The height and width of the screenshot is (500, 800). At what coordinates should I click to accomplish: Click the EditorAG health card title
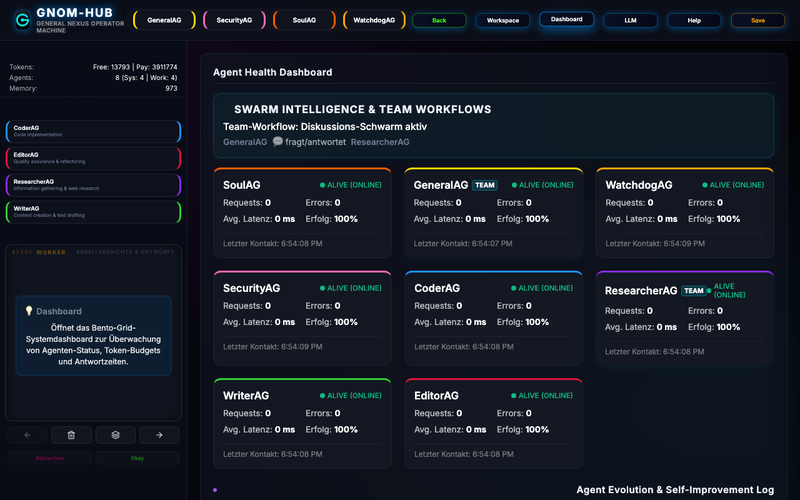click(x=436, y=396)
